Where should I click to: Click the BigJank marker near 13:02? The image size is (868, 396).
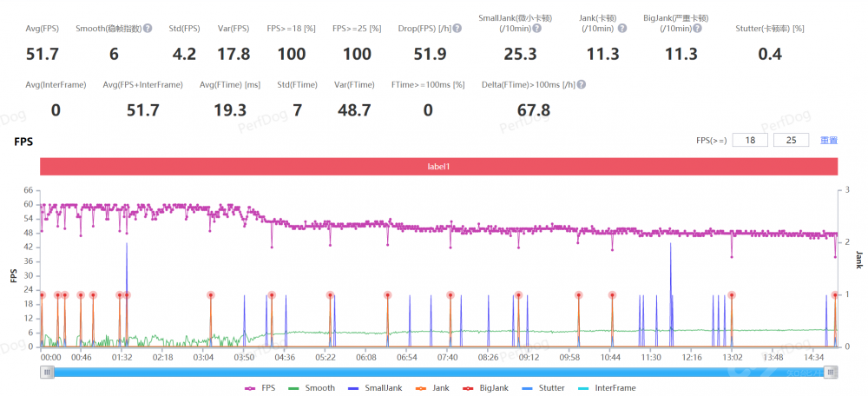point(732,294)
